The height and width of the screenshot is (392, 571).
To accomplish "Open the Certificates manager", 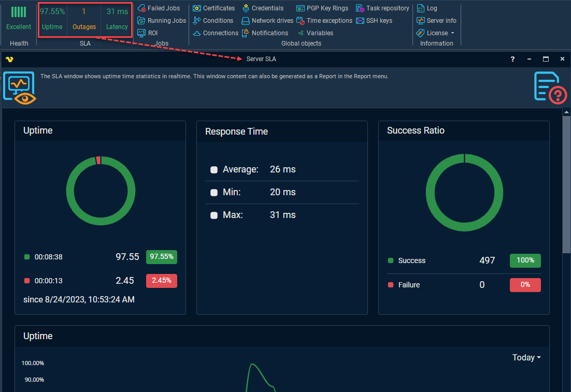I will 197,8.
